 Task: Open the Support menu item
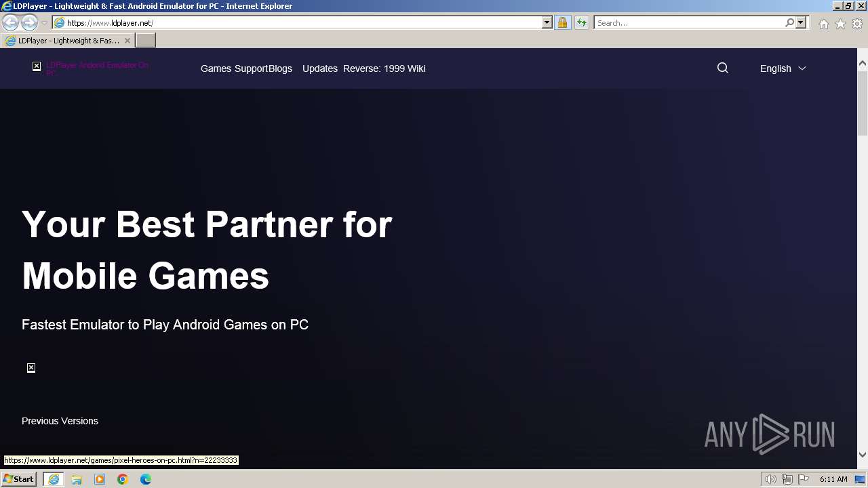[252, 68]
